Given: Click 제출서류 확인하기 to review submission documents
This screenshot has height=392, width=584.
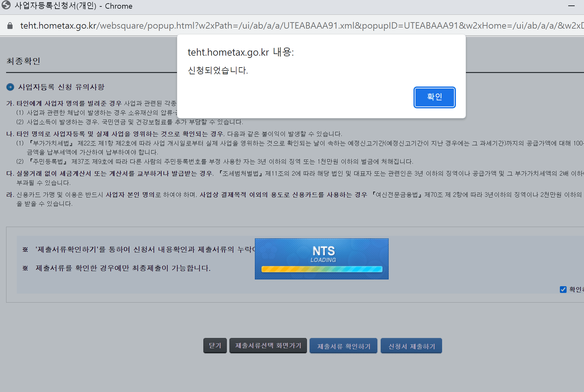Looking at the screenshot, I should [x=343, y=345].
